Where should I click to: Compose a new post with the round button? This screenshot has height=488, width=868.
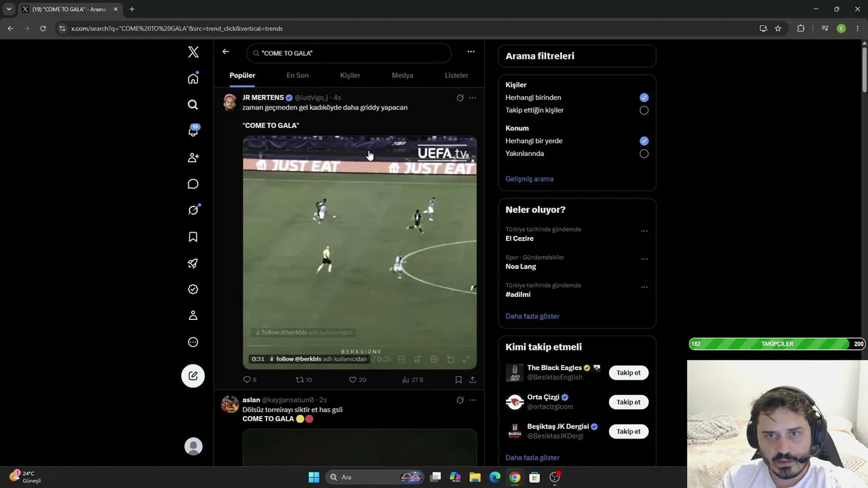point(193,375)
